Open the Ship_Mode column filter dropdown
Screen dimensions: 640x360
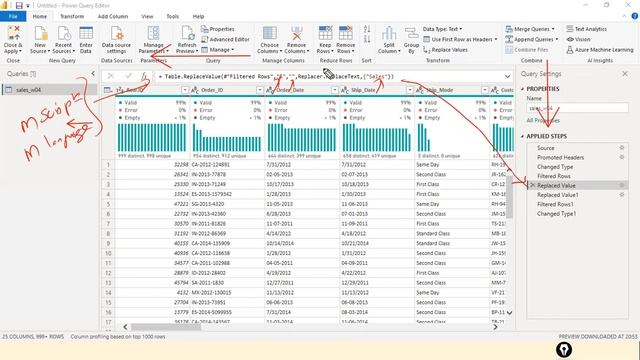click(x=484, y=90)
